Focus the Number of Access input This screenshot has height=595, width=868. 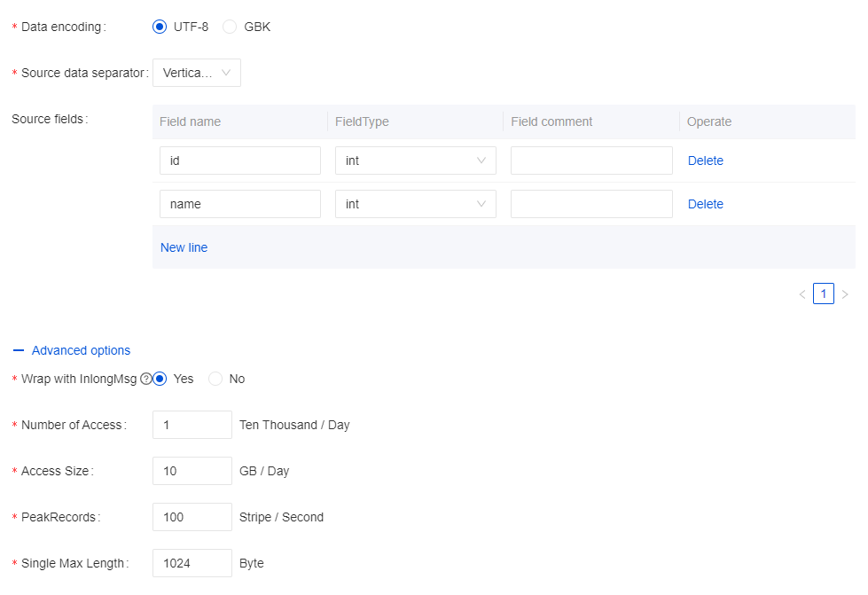192,425
